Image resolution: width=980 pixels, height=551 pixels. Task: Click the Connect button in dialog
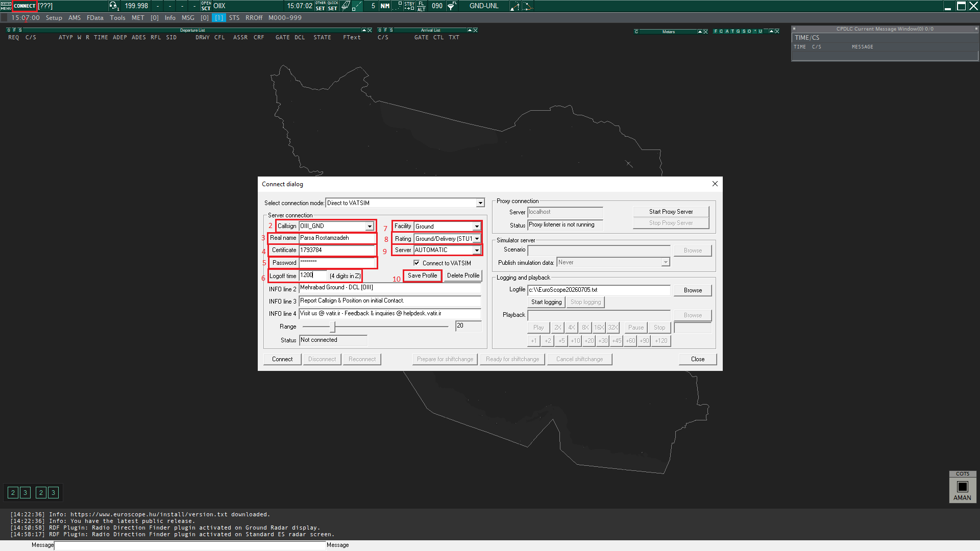point(282,359)
